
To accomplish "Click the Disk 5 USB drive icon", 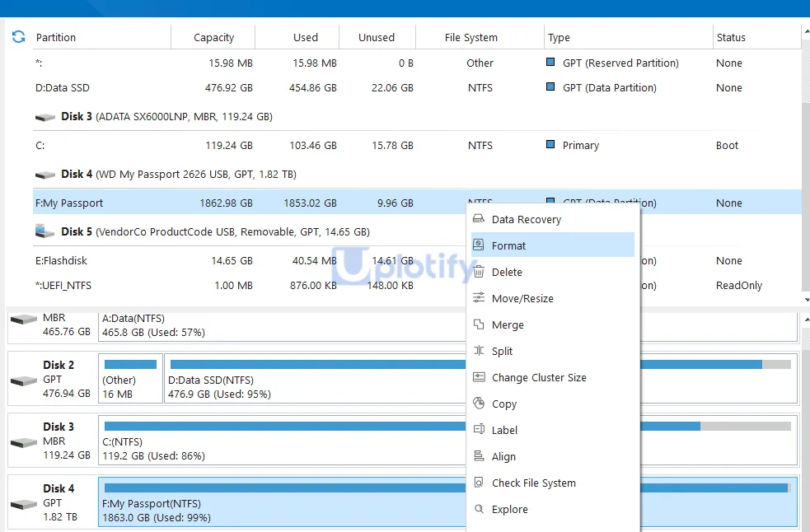I will 45,231.
